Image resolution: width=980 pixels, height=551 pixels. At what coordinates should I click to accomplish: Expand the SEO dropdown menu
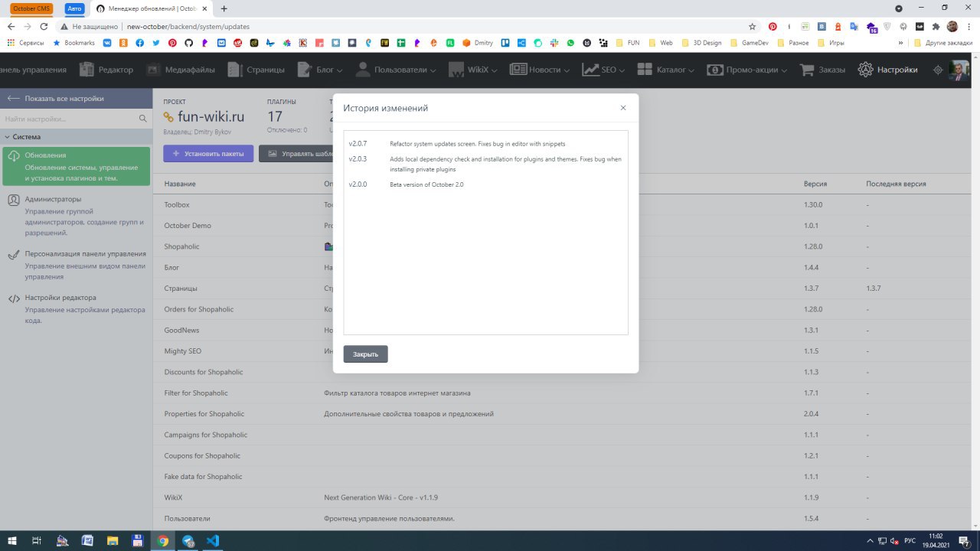click(x=603, y=70)
